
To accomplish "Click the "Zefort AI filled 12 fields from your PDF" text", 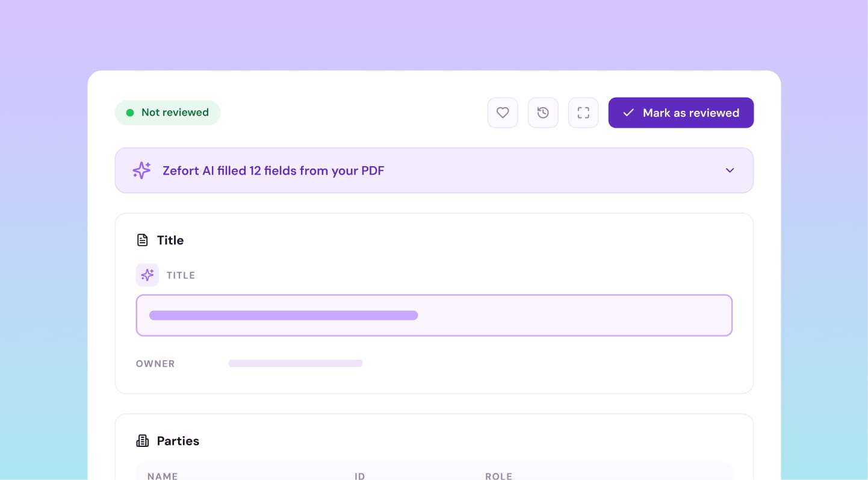I will (x=273, y=170).
